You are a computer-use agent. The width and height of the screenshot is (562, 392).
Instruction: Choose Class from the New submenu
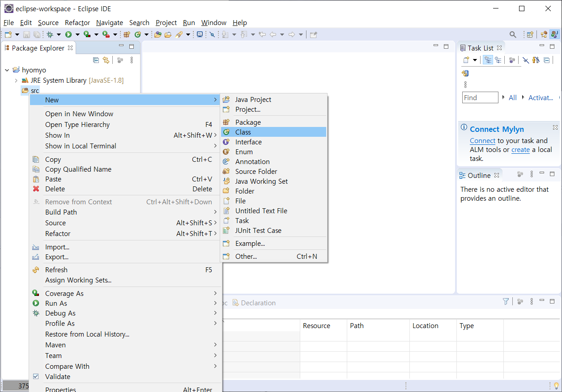click(x=273, y=132)
